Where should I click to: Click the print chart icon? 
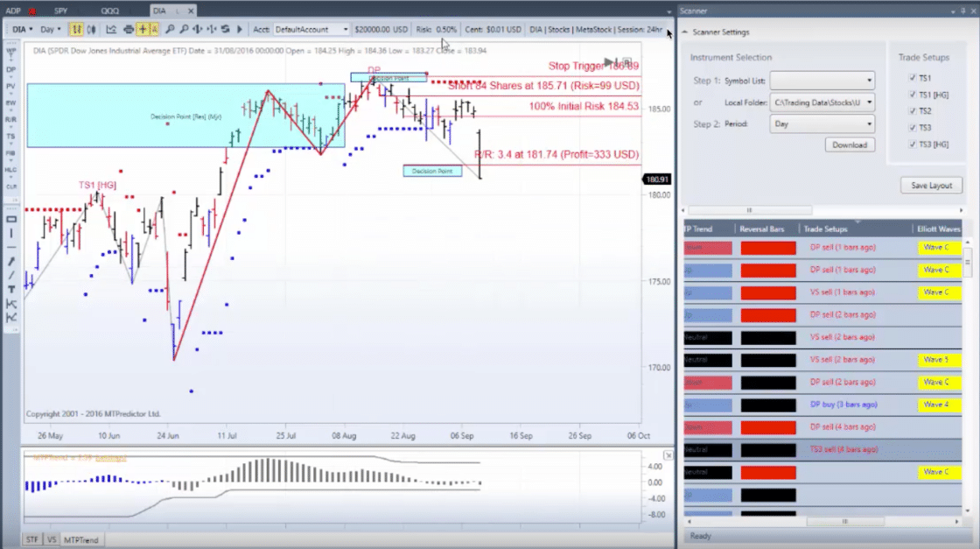coord(129,29)
